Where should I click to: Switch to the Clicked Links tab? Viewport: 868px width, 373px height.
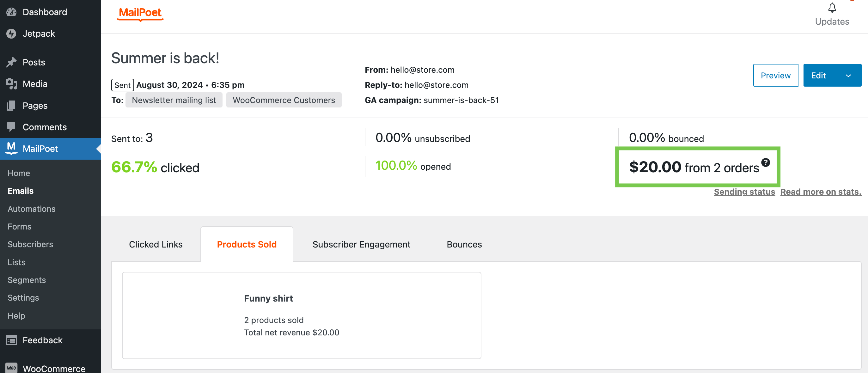[x=156, y=244]
